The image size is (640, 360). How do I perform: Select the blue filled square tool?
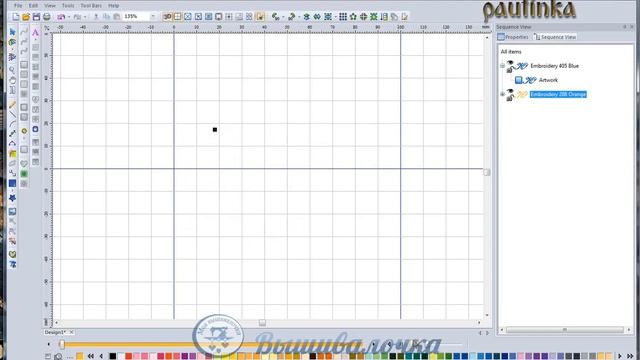(x=12, y=184)
